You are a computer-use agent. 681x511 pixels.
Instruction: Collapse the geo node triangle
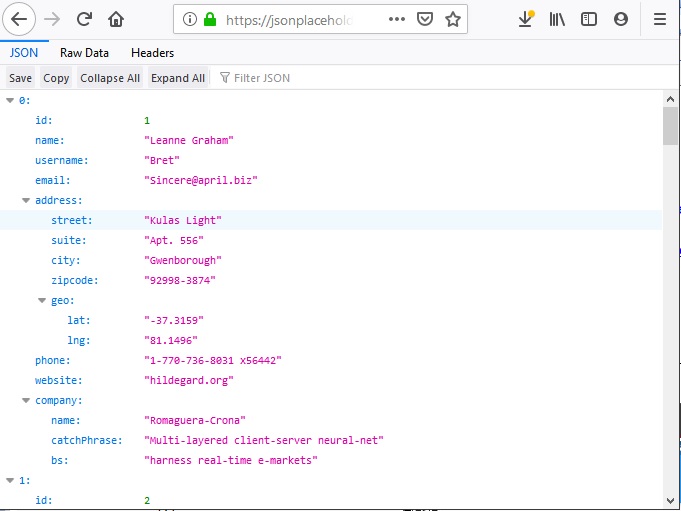42,300
